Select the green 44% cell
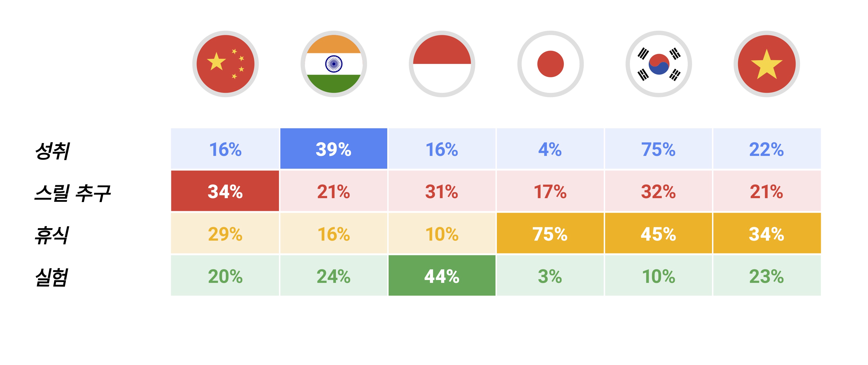Image resolution: width=868 pixels, height=365 pixels. coord(442,276)
